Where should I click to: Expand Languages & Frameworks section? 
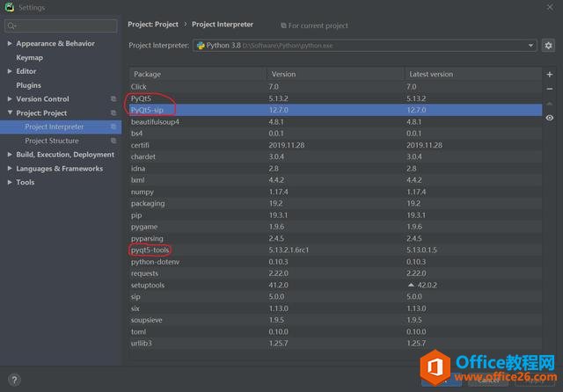tap(10, 169)
